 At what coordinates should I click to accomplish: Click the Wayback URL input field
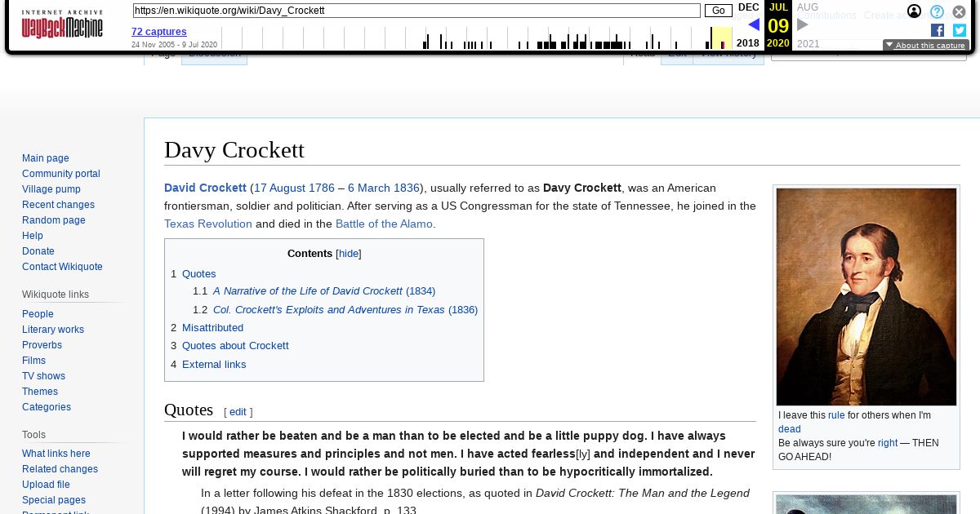coord(416,11)
